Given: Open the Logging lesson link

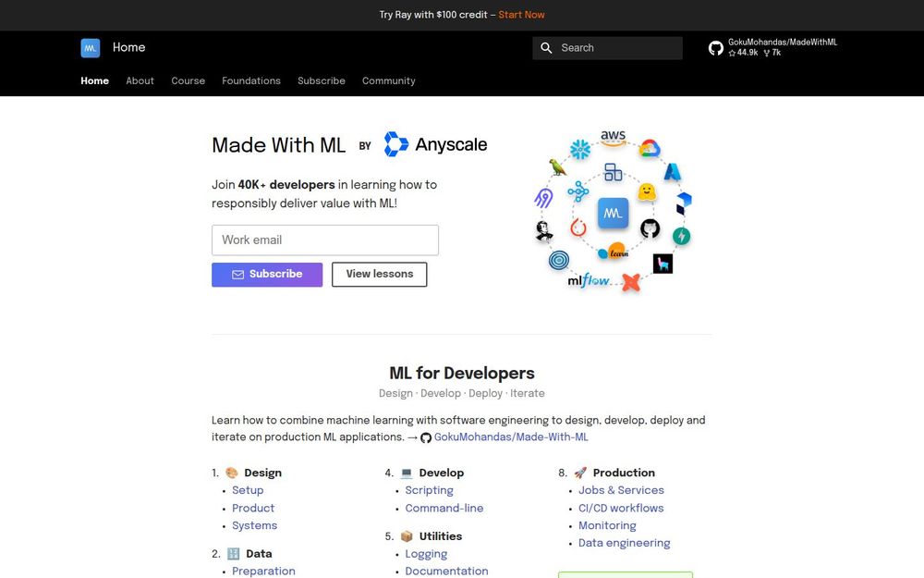Looking at the screenshot, I should click(426, 554).
